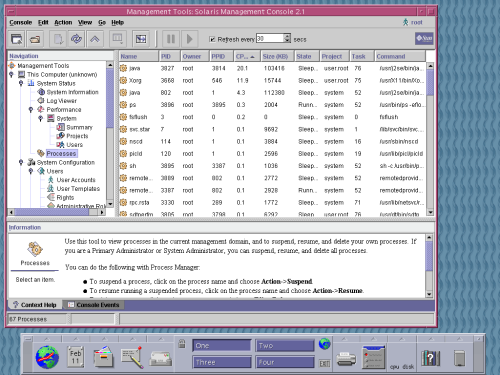Click the refresh interval seconds field
Image resolution: width=500 pixels, height=375 pixels.
click(x=270, y=38)
